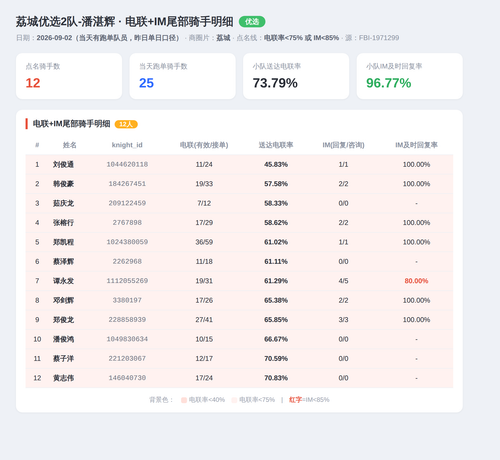
Task: Select rider name 茹庆龙
Action: coord(63,203)
